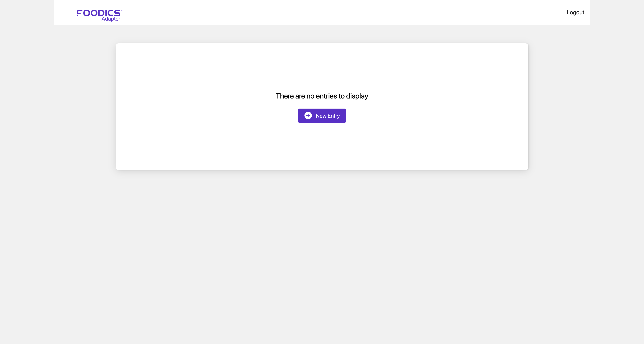This screenshot has height=344, width=644.
Task: Log out using the Logout link
Action: click(575, 12)
